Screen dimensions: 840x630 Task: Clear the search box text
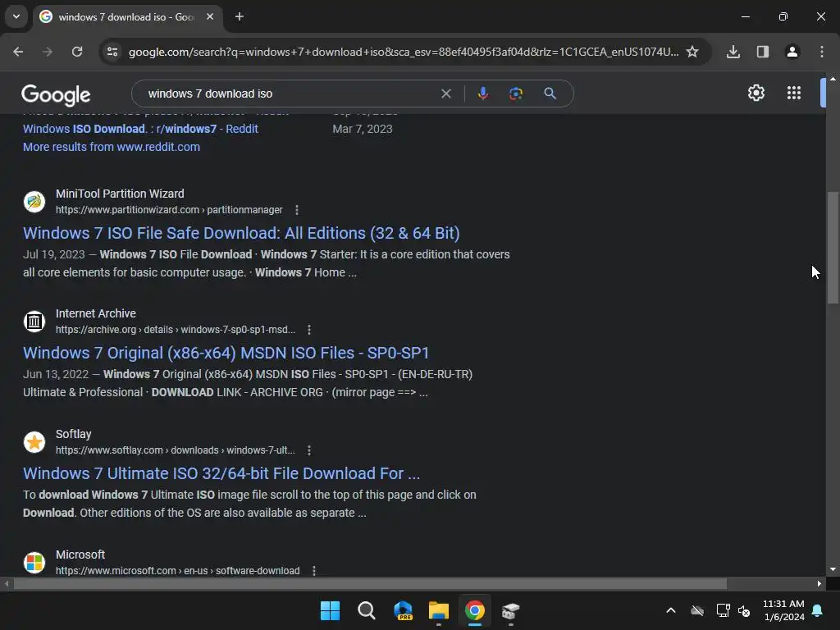pos(445,94)
